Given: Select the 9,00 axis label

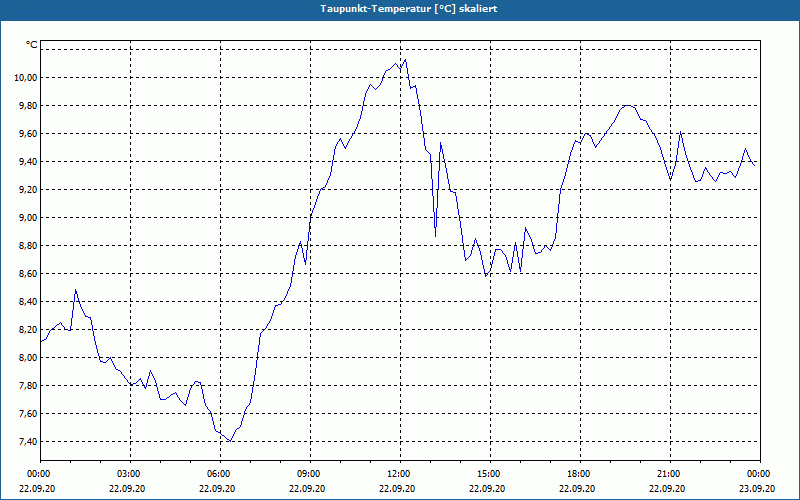Looking at the screenshot, I should click(28, 218).
